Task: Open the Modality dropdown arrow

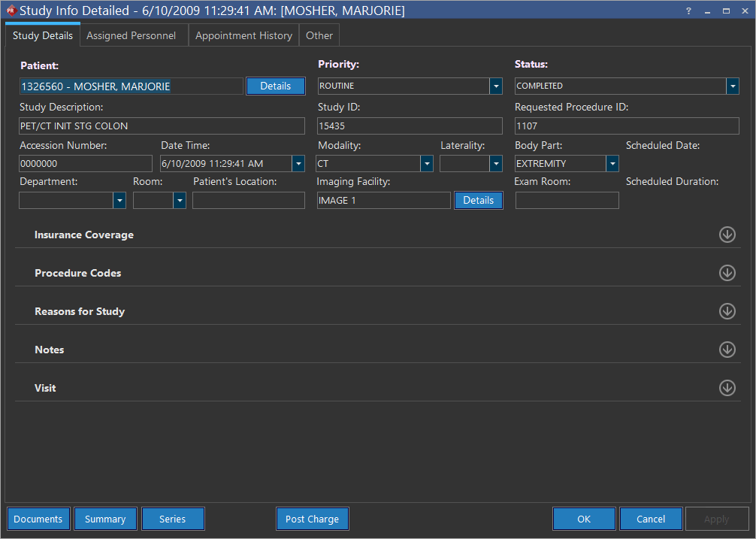Action: (427, 164)
